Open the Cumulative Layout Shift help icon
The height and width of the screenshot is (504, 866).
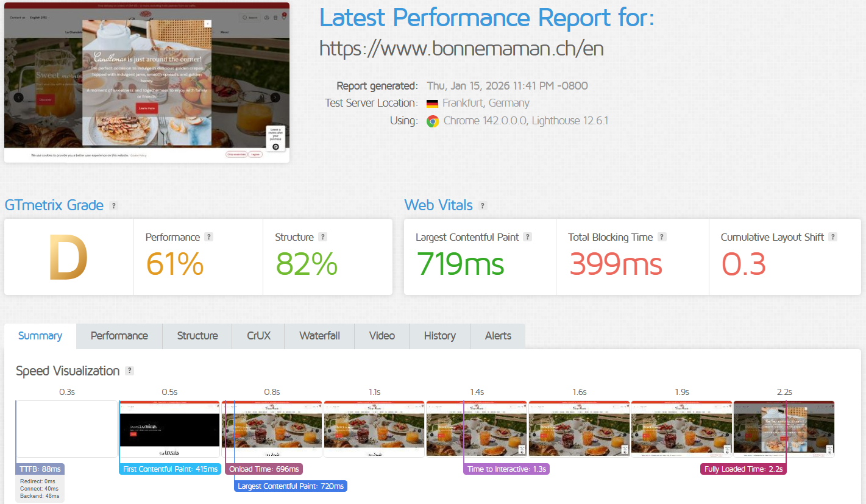833,237
